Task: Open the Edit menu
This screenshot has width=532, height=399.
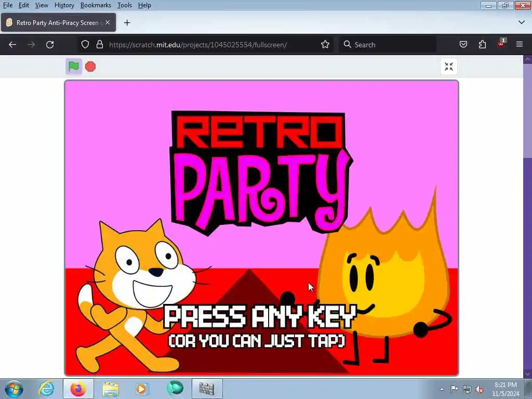Action: point(23,5)
